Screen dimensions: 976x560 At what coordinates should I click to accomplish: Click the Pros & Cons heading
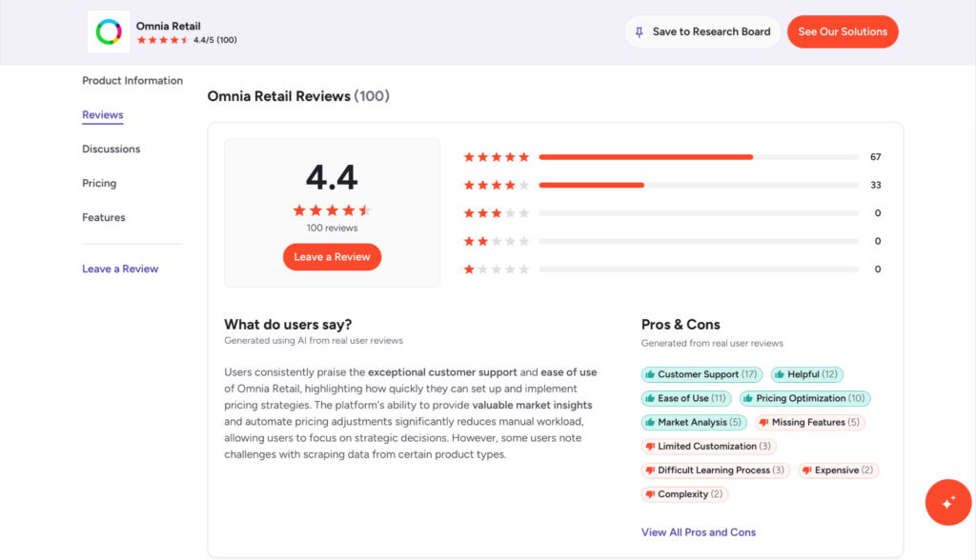pos(681,324)
